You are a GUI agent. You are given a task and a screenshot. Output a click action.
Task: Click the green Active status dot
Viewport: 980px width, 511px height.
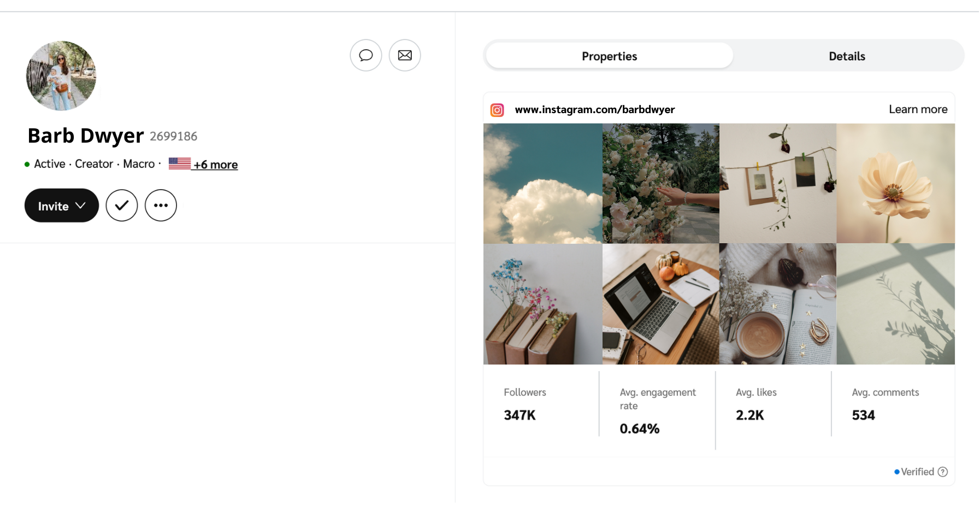coord(27,164)
